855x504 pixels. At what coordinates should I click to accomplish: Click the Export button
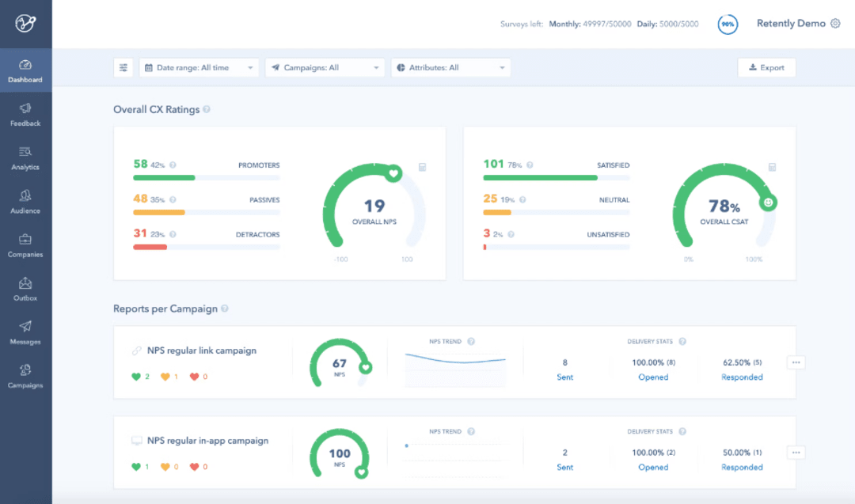[x=766, y=67]
